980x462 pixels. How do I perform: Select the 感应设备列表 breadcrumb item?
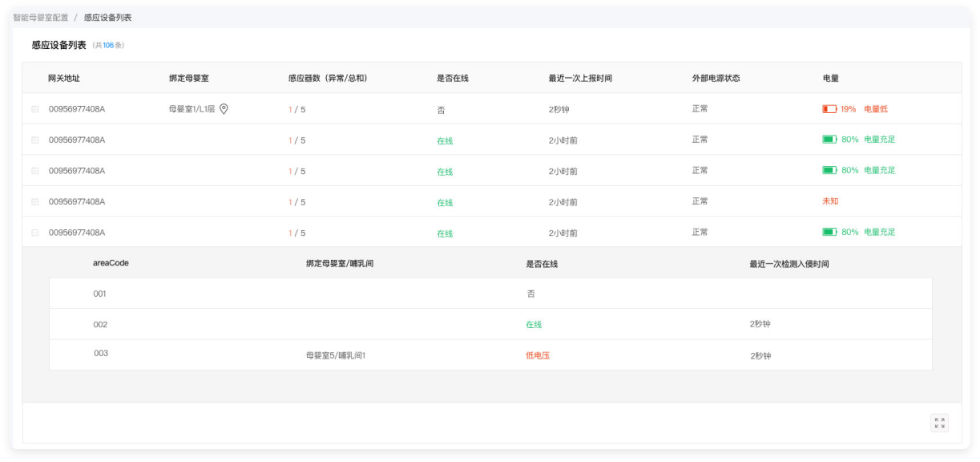coord(107,17)
